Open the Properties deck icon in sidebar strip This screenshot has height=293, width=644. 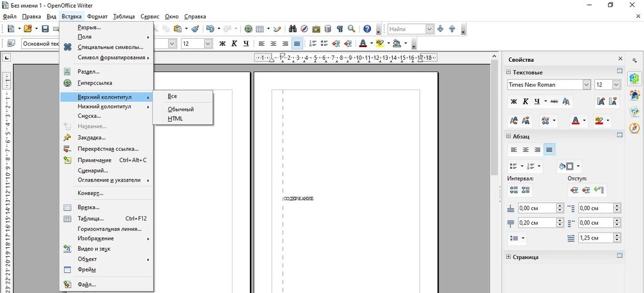tap(634, 78)
